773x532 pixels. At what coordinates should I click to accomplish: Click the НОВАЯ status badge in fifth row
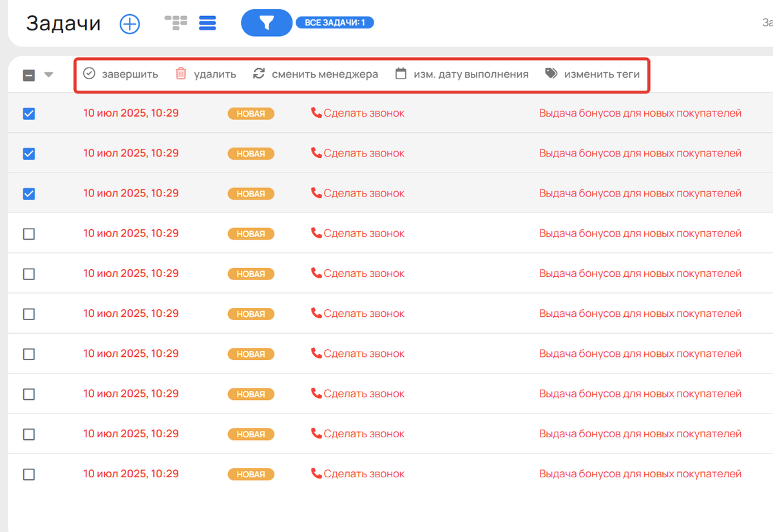pos(251,274)
